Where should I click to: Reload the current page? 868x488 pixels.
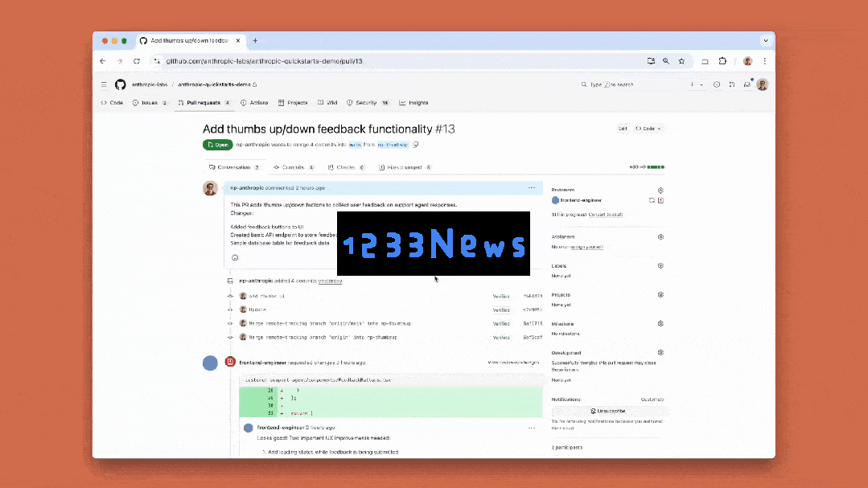[x=137, y=61]
